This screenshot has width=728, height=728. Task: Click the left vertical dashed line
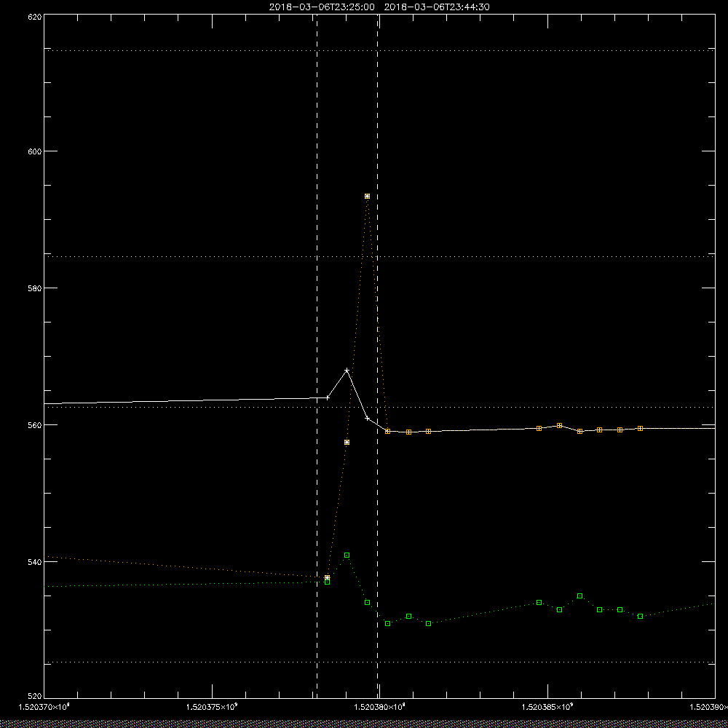point(317,356)
